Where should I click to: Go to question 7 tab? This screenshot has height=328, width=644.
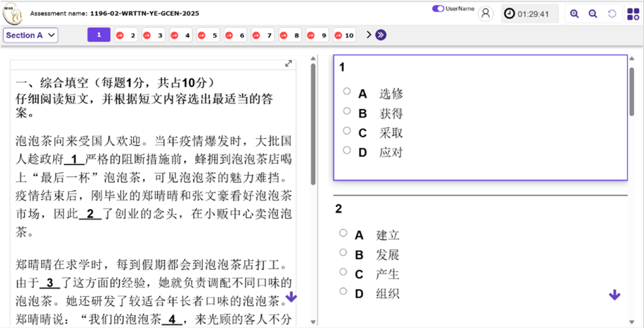click(263, 35)
